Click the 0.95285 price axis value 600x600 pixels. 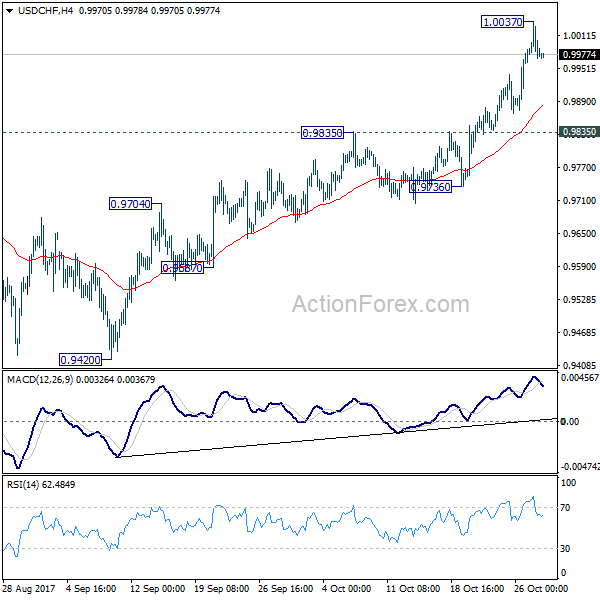pos(579,299)
